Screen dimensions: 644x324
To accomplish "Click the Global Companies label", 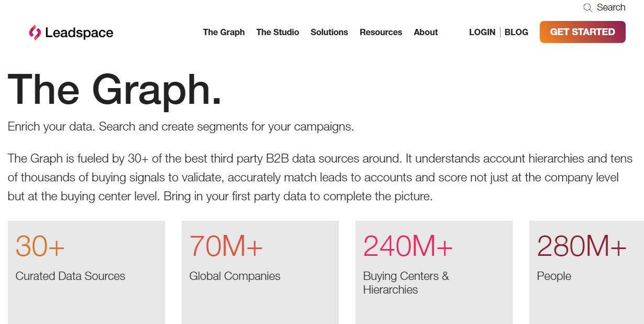I will (235, 276).
